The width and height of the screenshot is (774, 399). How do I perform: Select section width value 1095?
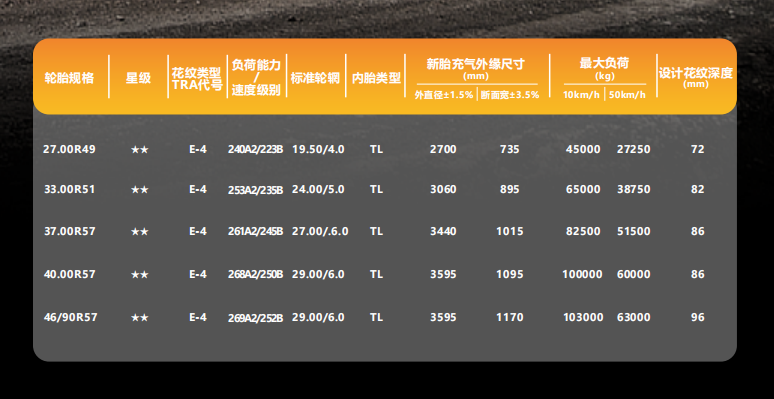click(510, 274)
